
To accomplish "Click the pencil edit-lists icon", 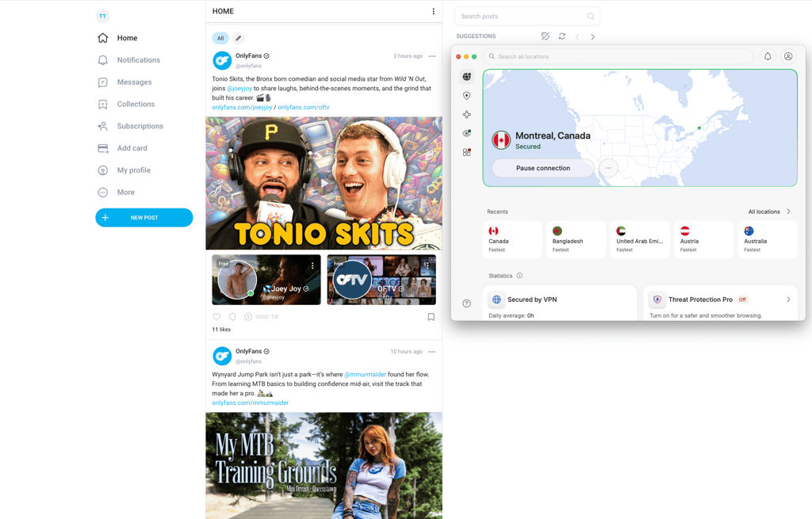I will (238, 38).
